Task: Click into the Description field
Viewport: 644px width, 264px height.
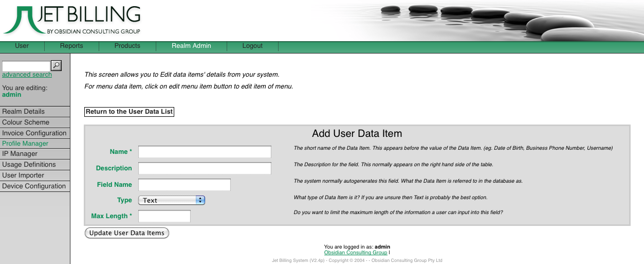Action: (205, 168)
